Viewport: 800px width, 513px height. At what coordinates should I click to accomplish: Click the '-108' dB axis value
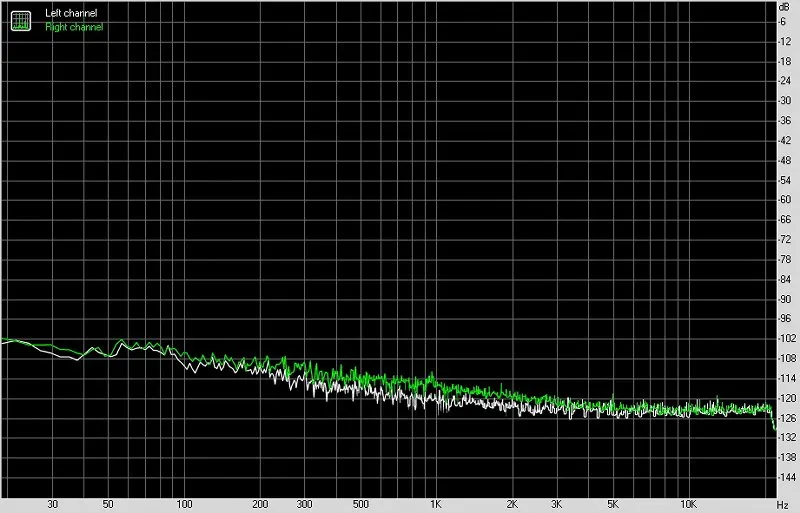pyautogui.click(x=787, y=359)
